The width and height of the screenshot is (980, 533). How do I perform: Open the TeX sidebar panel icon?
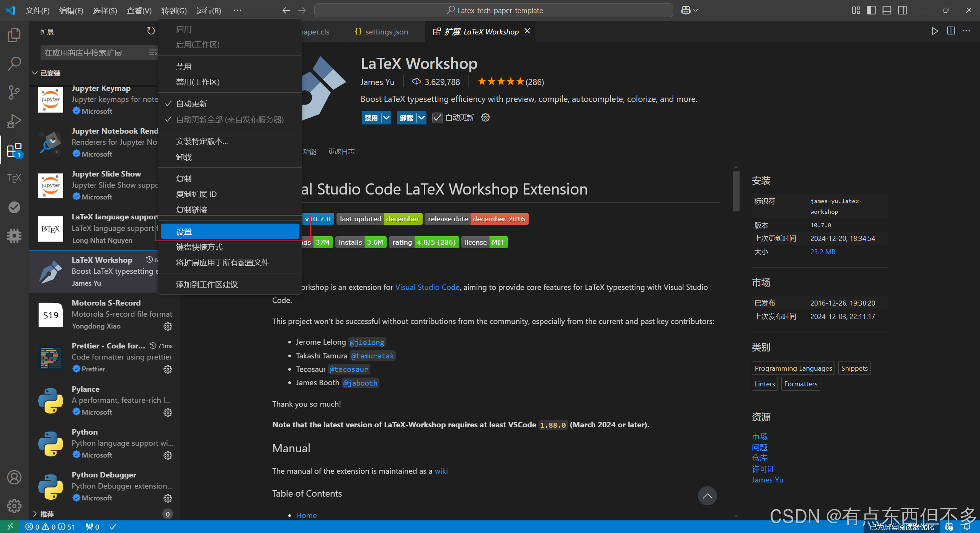pos(14,178)
